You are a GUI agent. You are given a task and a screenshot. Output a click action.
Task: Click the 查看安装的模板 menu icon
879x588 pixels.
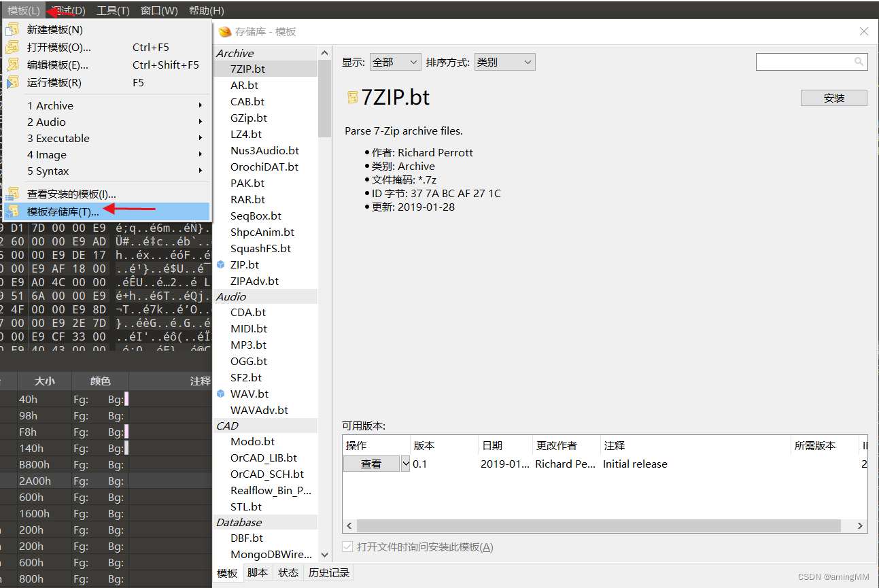tap(12, 194)
